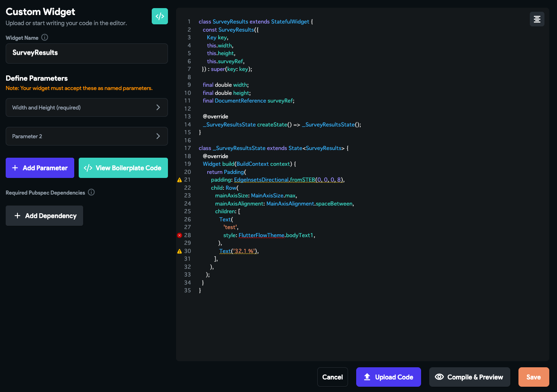Image resolution: width=557 pixels, height=392 pixels.
Task: Click the createState line 14
Action: tap(282, 125)
